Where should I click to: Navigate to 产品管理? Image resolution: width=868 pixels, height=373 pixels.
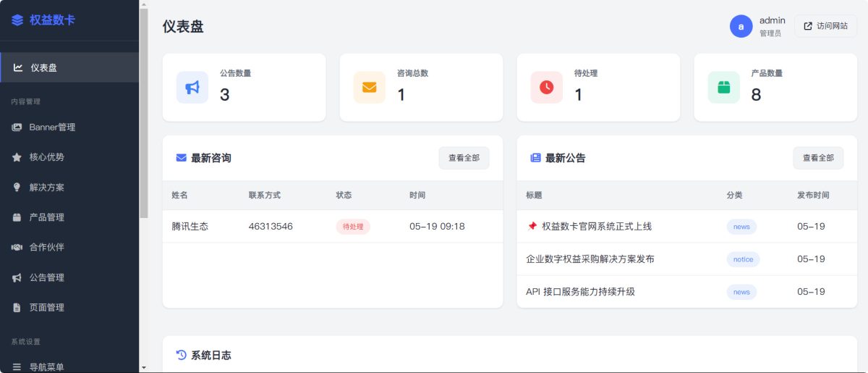[x=69, y=217]
